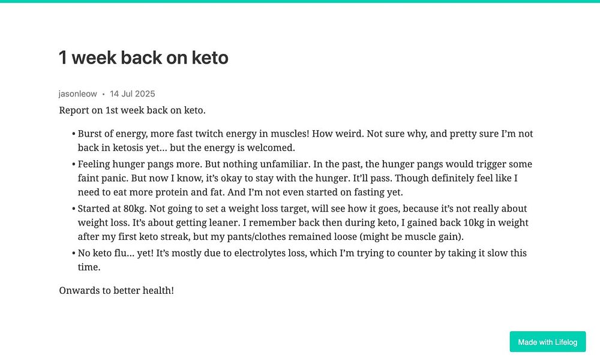Screen dimensions: 600x364
Task: Click the phrase "(might be muscle gain)"
Action: pyautogui.click(x=412, y=237)
